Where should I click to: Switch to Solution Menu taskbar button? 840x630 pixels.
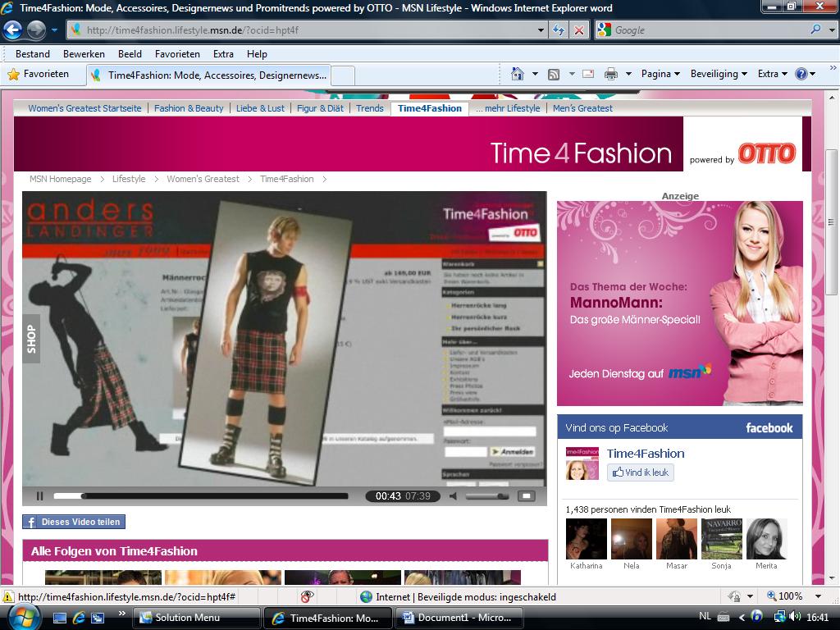click(198, 618)
